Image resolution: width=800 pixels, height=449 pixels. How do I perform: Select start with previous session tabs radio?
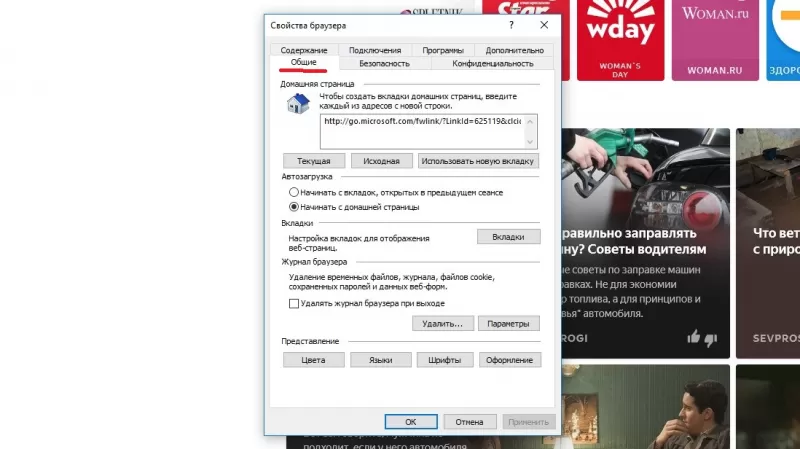pos(294,192)
